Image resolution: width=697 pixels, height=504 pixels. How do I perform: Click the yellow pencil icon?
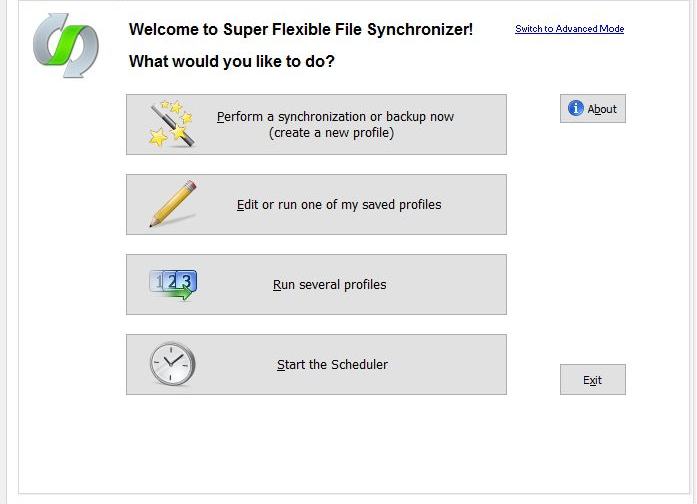(172, 204)
